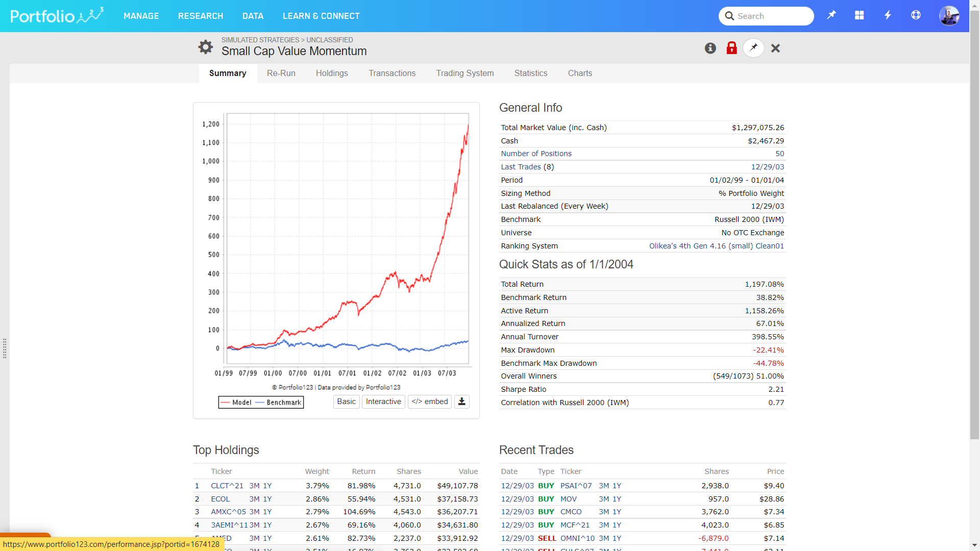Switch to the Trading System tab

coord(464,73)
